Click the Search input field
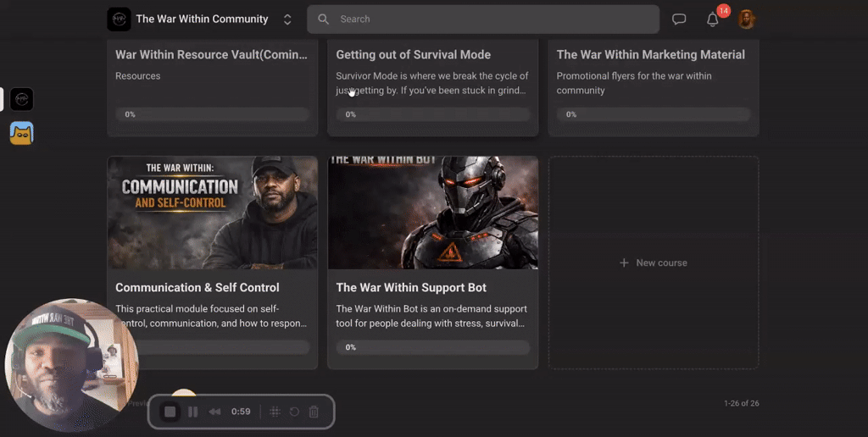 483,19
